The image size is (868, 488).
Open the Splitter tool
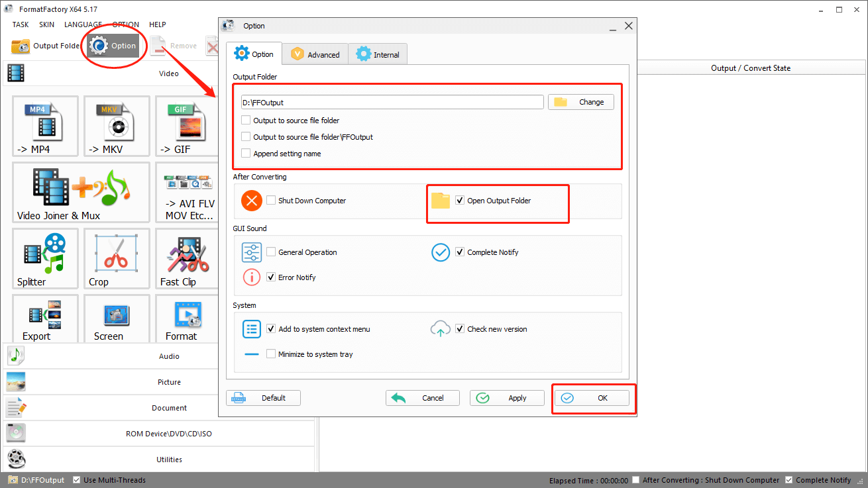pyautogui.click(x=45, y=258)
